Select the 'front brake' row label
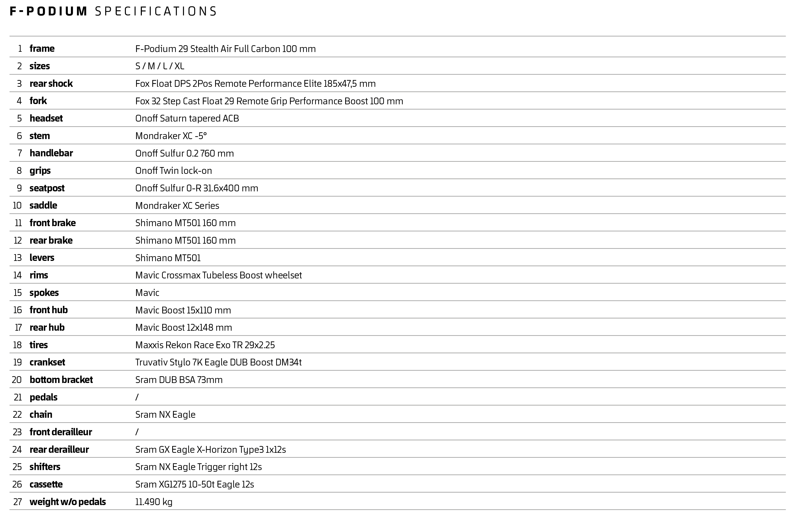Image resolution: width=799 pixels, height=532 pixels. [52, 223]
